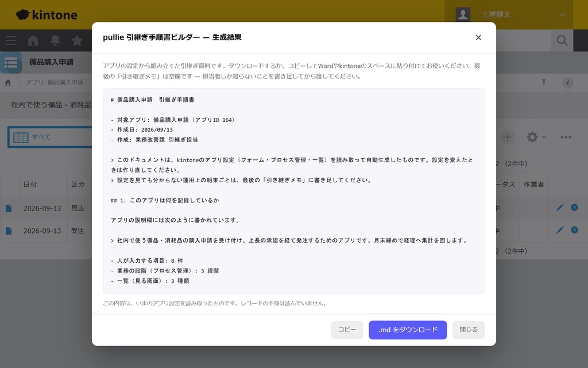The width and height of the screenshot is (588, 368).
Task: Edit the 受注 row with pencil icon
Action: [x=560, y=230]
